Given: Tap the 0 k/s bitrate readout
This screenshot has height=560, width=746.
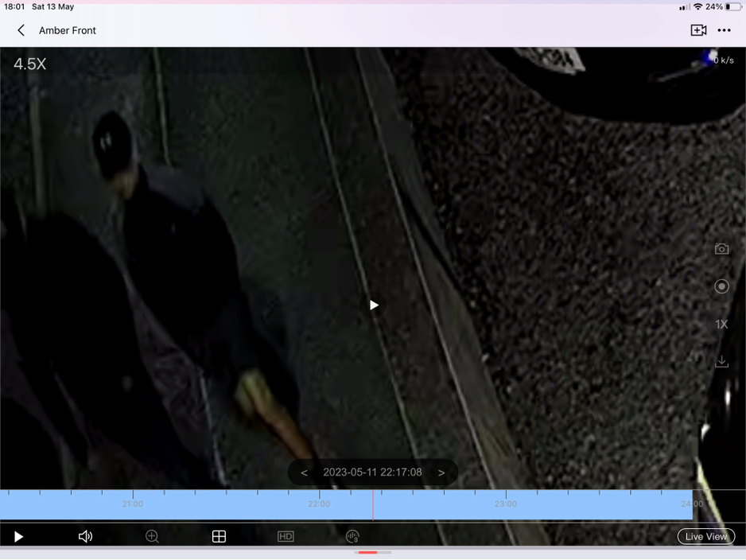Looking at the screenshot, I should point(724,60).
